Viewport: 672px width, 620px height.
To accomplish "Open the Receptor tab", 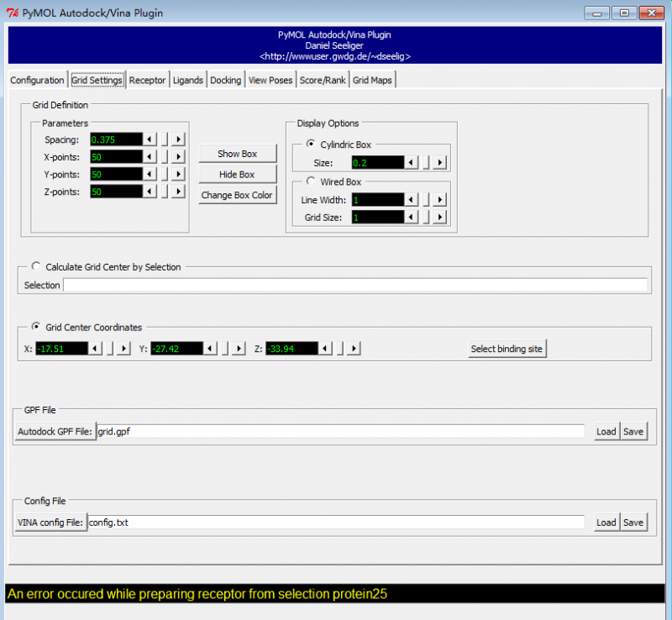I will (x=148, y=80).
